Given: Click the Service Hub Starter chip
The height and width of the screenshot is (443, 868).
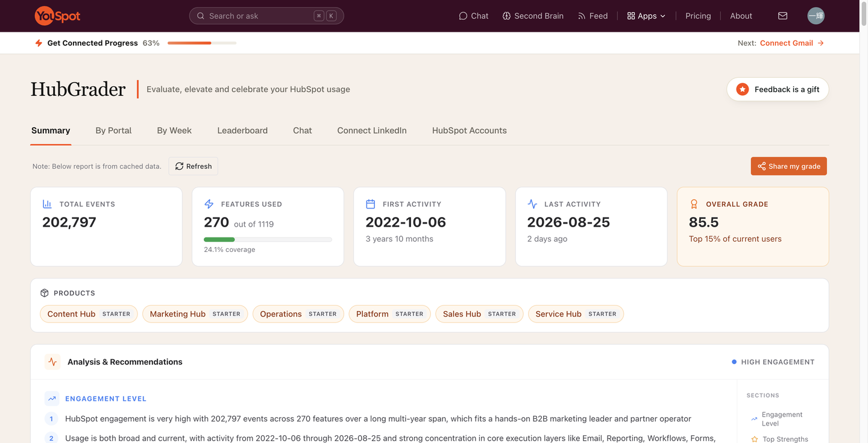Looking at the screenshot, I should click(576, 314).
